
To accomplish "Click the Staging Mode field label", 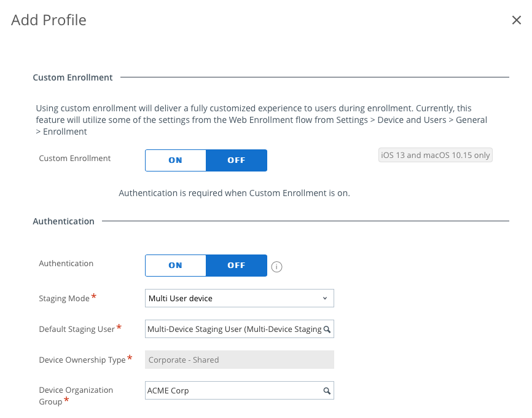I will pyautogui.click(x=64, y=299).
